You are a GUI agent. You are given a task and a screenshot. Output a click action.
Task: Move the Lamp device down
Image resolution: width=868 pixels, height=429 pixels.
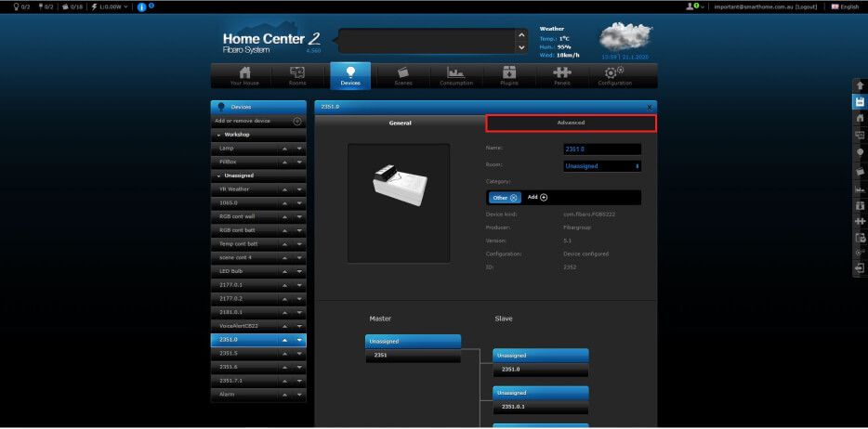299,149
